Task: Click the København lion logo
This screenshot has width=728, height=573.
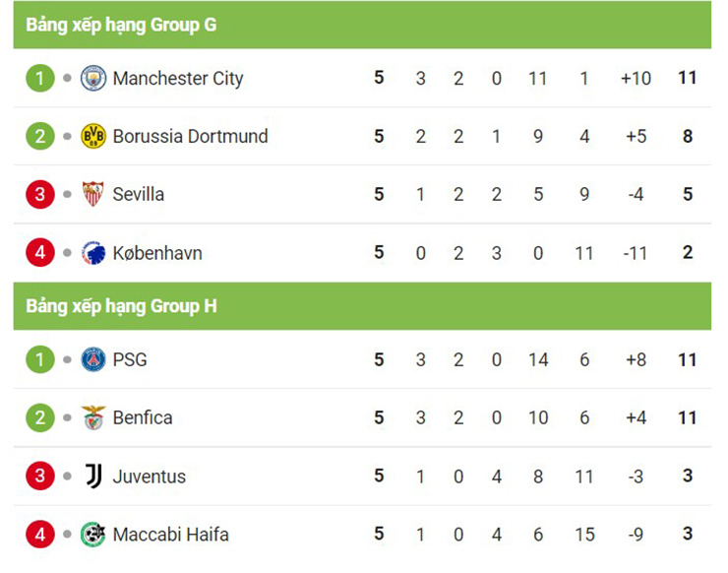Action: (93, 253)
